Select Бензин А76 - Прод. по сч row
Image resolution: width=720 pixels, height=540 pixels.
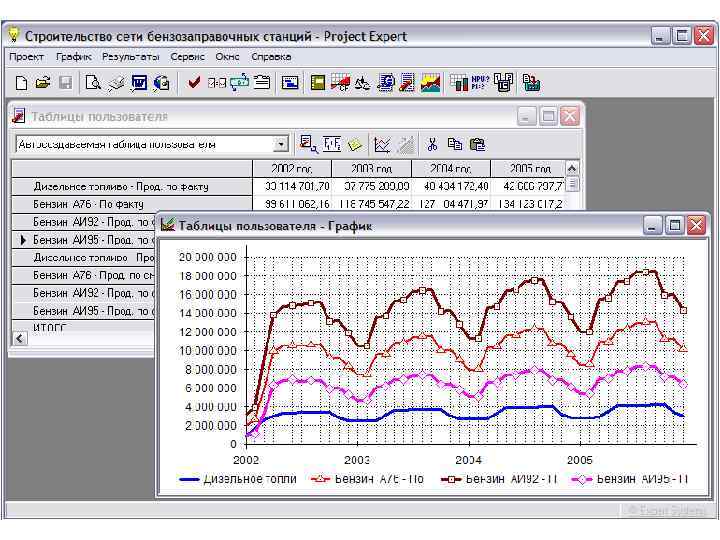[84, 276]
